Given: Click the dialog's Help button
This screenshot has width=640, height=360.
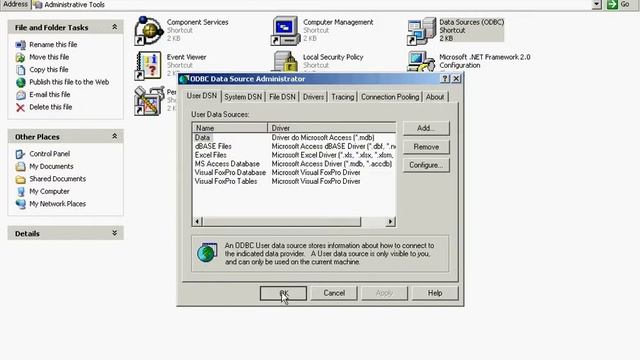Looking at the screenshot, I should pyautogui.click(x=435, y=293).
